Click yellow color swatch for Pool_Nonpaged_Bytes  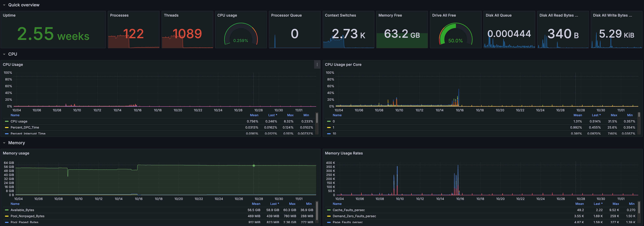[x=7, y=216]
